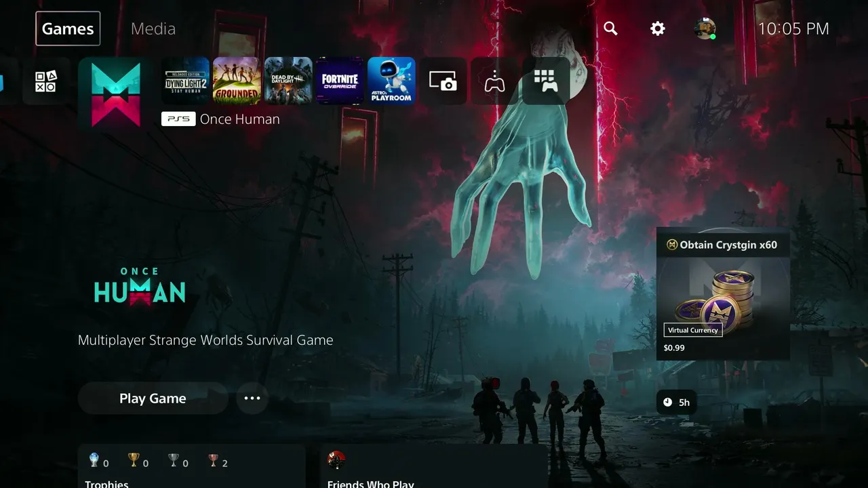This screenshot has width=868, height=488.
Task: Click the silver trophy count icon
Action: coord(174,461)
